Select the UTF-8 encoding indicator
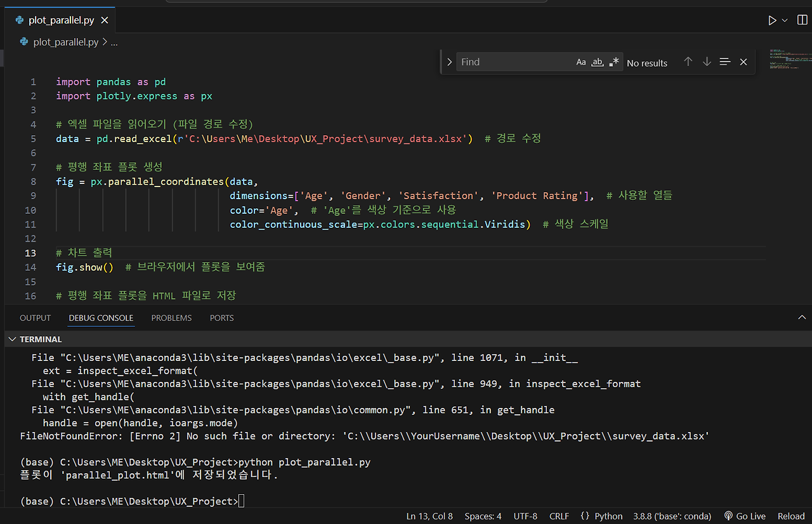The width and height of the screenshot is (812, 524). 525,516
